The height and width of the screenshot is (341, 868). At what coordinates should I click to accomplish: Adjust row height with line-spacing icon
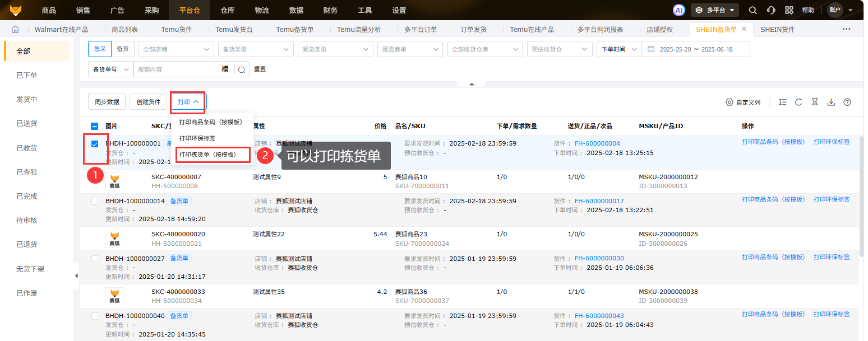[783, 102]
